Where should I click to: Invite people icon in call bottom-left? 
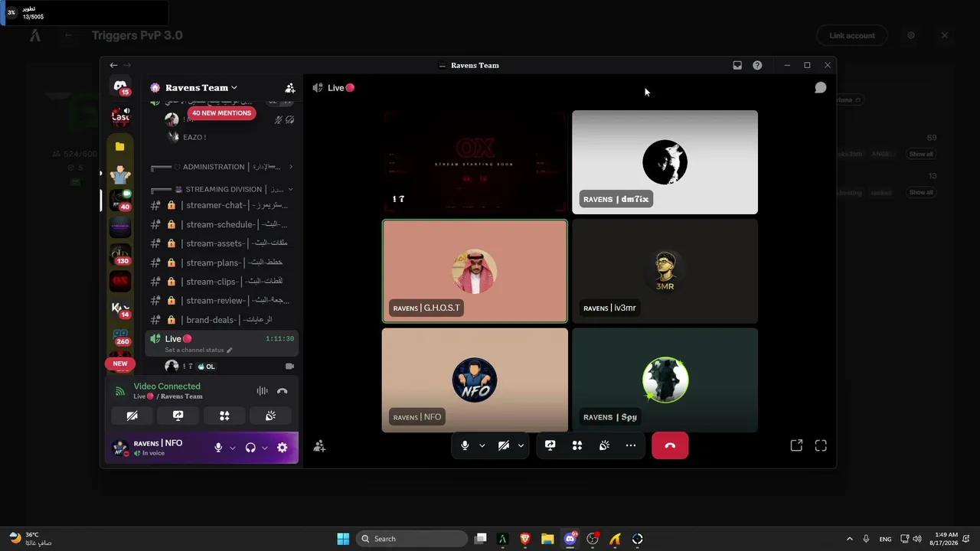(x=320, y=446)
